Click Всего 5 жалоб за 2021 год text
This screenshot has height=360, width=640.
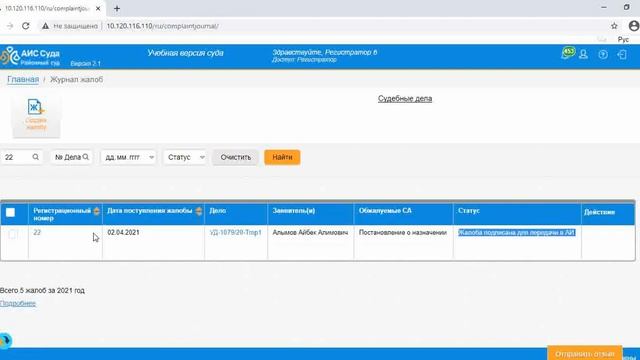point(42,291)
